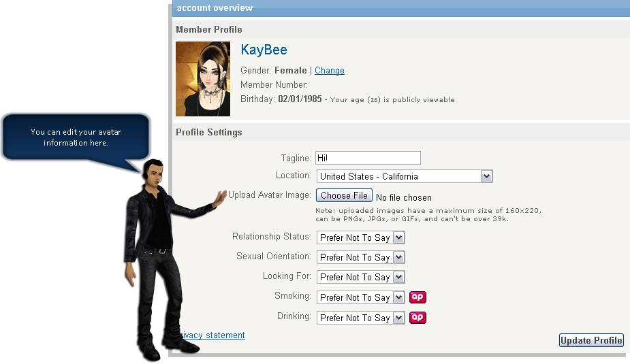
Task: Open the privacy statement link
Action: tap(212, 335)
